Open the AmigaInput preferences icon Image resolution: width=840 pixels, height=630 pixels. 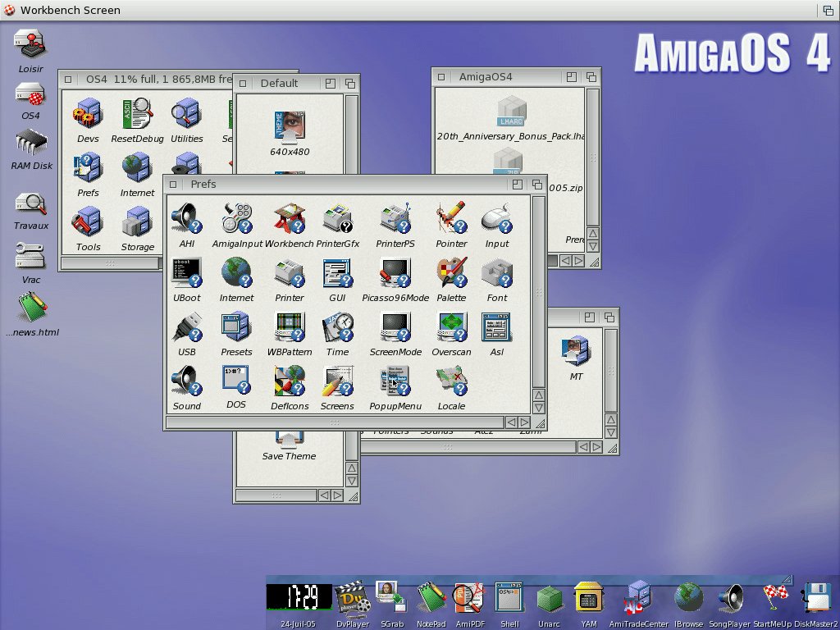[x=237, y=218]
